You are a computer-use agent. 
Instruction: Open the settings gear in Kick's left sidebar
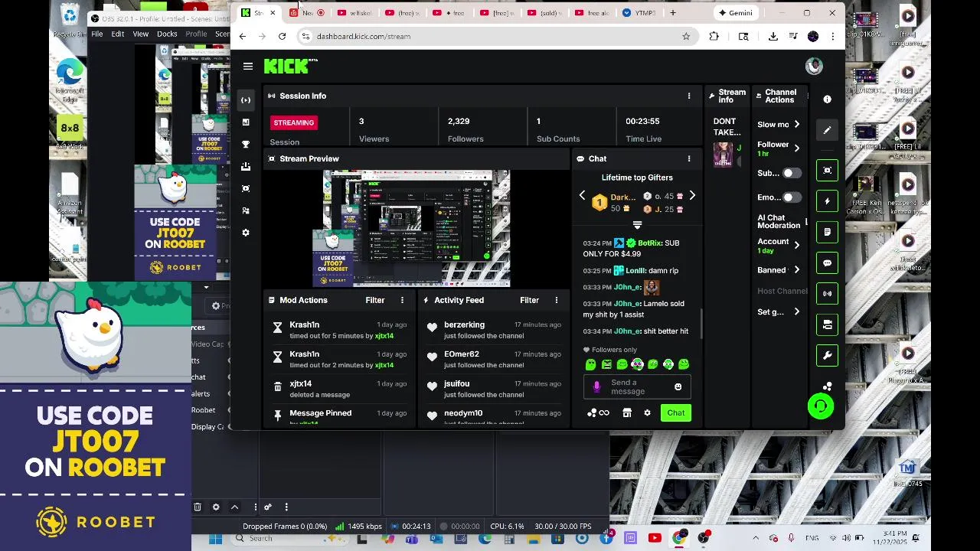coord(246,232)
